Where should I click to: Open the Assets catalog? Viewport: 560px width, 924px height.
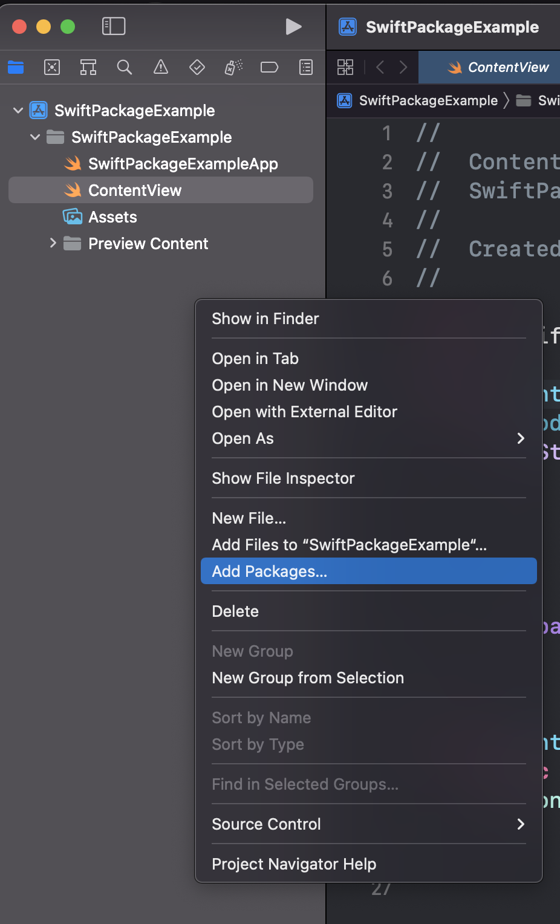coord(112,217)
